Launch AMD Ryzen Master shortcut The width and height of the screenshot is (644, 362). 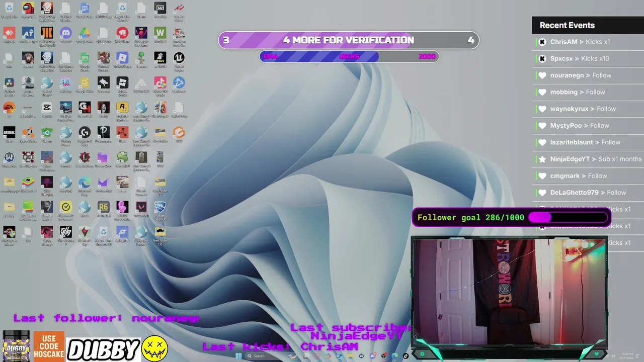[9, 235]
